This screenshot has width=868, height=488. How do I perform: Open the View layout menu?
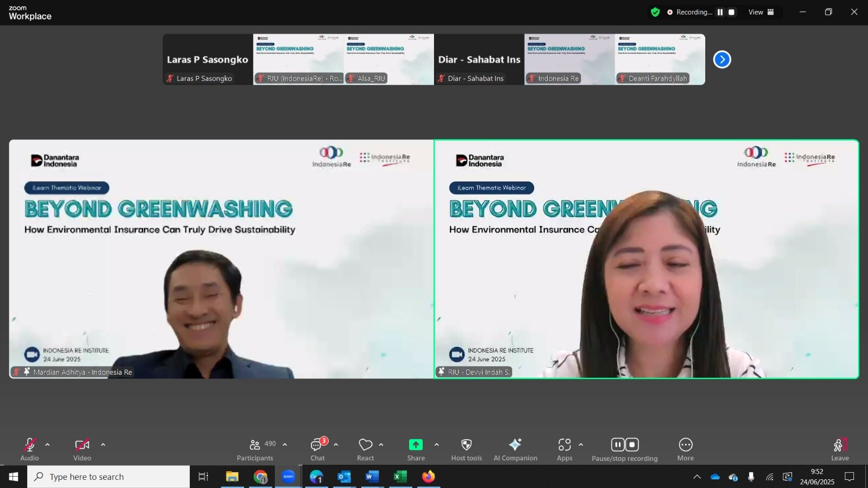761,12
